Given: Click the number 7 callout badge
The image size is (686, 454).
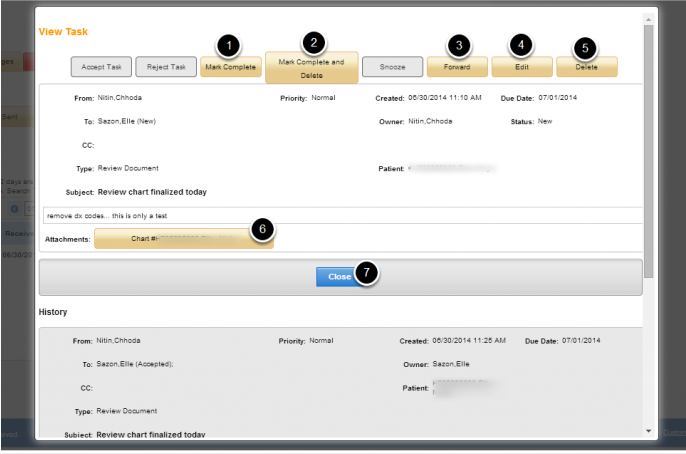Looking at the screenshot, I should pos(367,275).
